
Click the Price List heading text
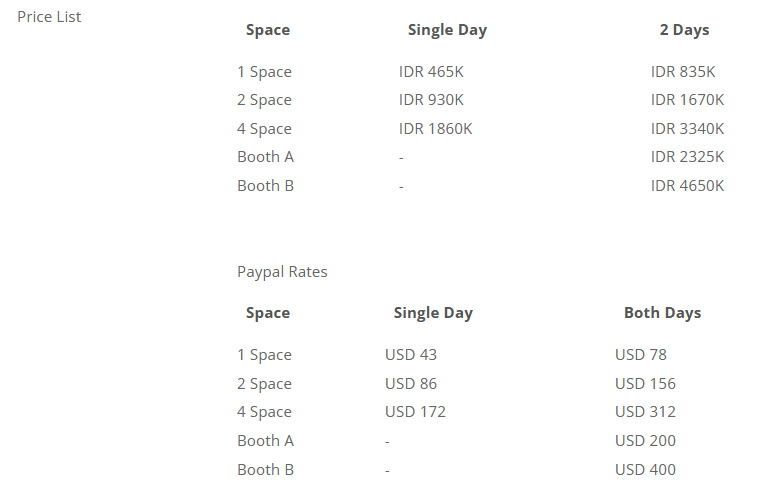(x=49, y=17)
